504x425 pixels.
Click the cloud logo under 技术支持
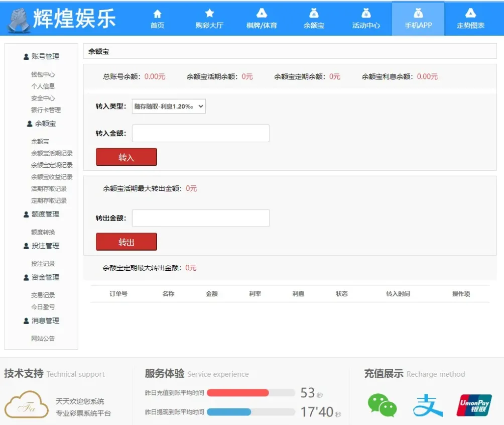[x=27, y=404]
